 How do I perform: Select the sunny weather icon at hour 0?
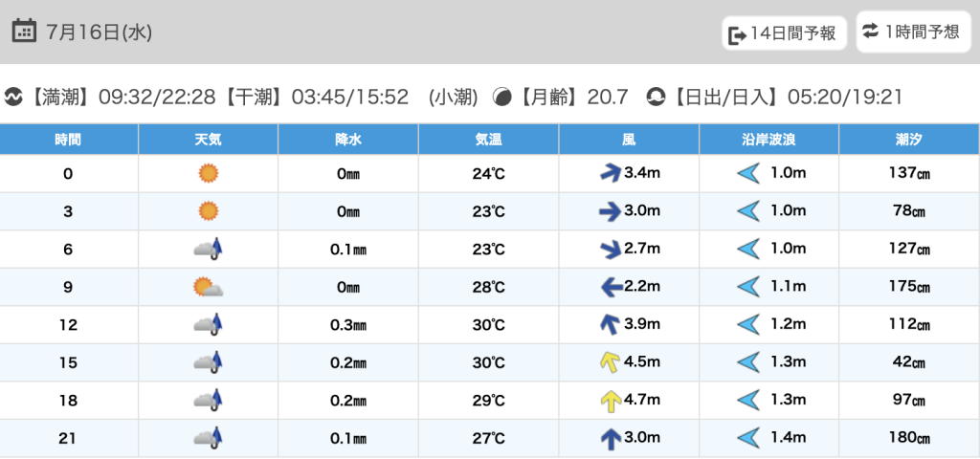point(208,173)
